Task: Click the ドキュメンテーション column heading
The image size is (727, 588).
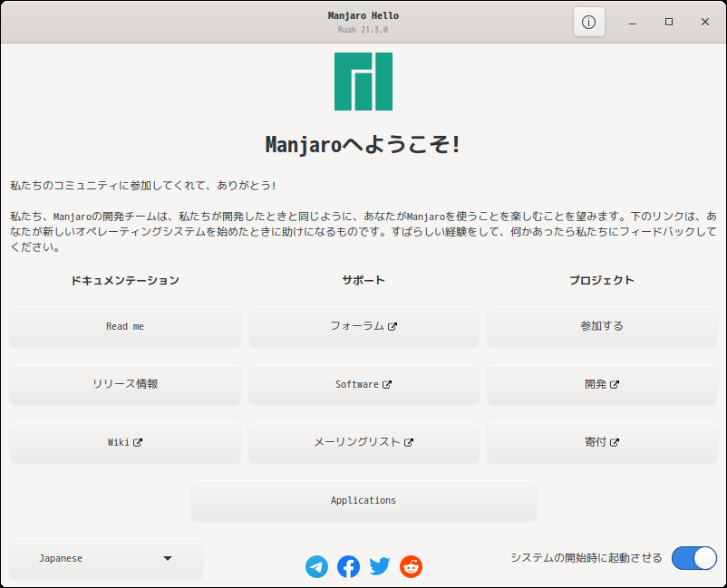Action: [125, 280]
